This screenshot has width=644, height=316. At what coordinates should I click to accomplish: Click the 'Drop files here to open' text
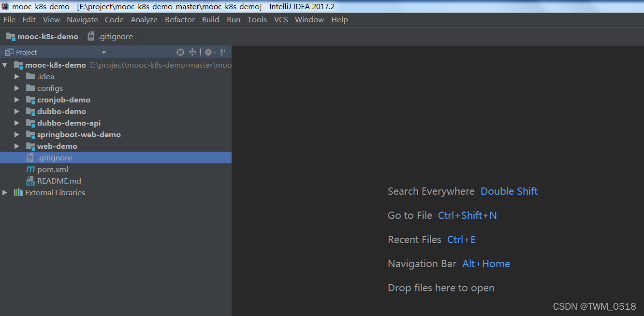(441, 288)
